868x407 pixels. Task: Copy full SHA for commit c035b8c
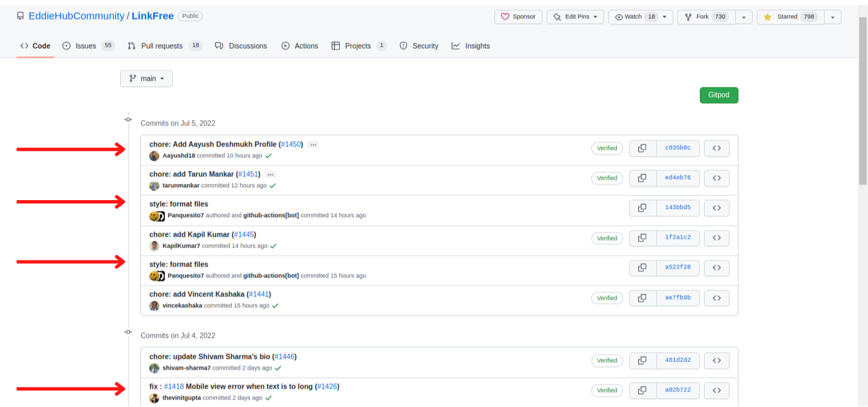pos(642,148)
